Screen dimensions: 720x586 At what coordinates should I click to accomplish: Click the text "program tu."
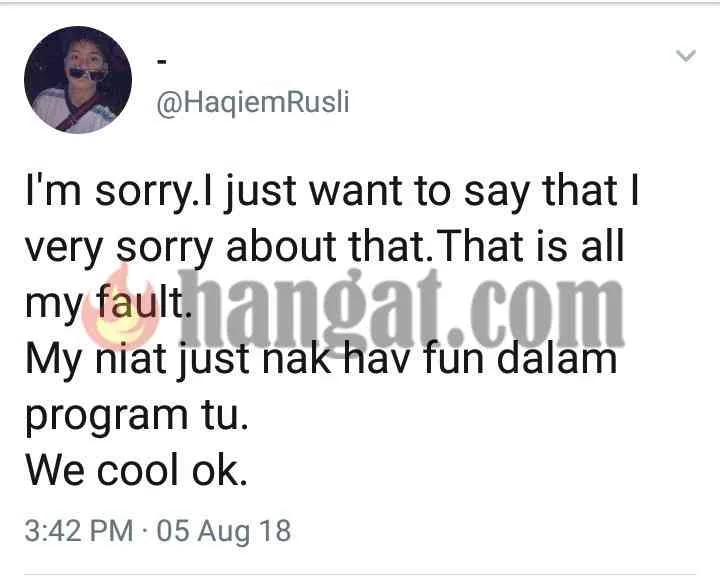[137, 416]
